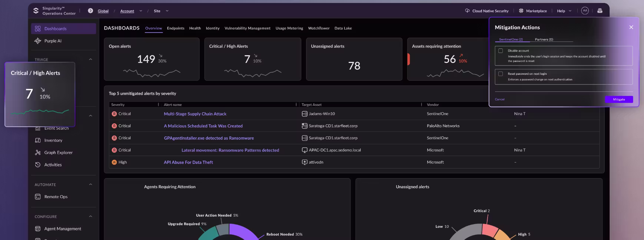
Task: Switch to the Vulnerability Management tab
Action: 247,28
